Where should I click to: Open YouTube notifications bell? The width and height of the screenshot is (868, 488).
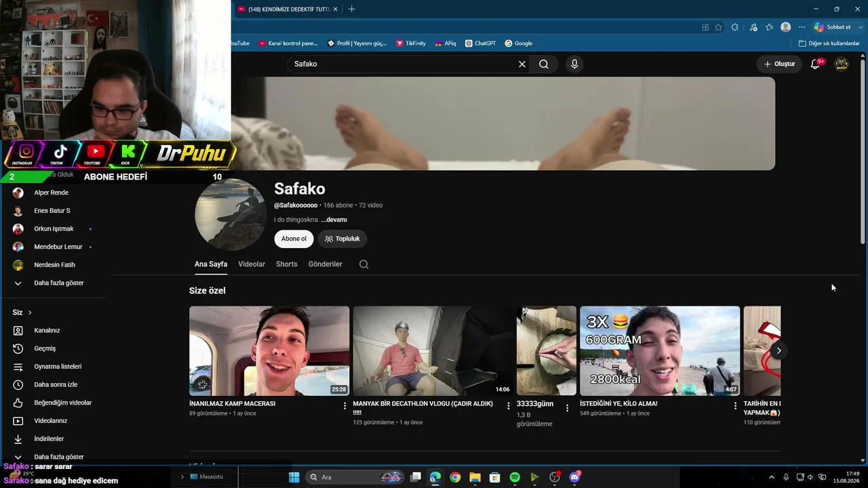[x=816, y=64]
